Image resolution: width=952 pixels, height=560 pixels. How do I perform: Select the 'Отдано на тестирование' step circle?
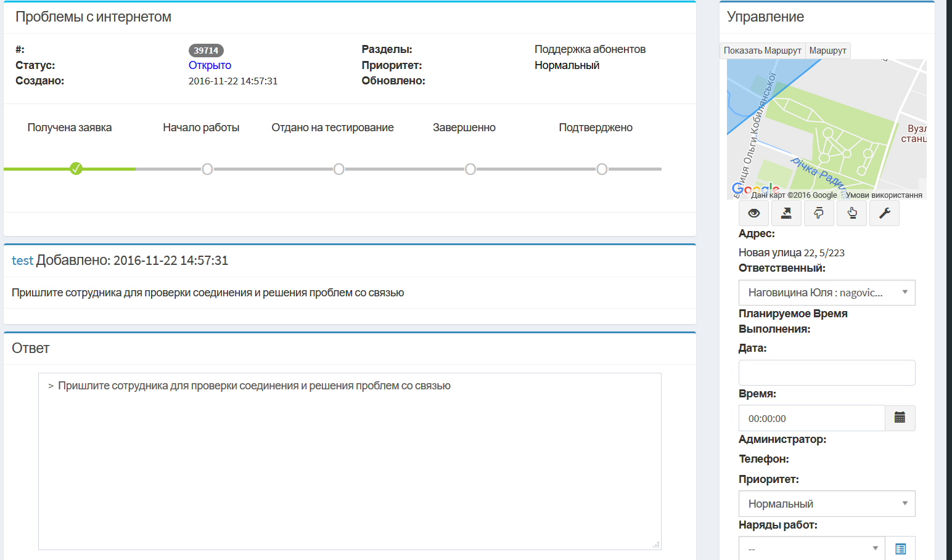coord(339,169)
